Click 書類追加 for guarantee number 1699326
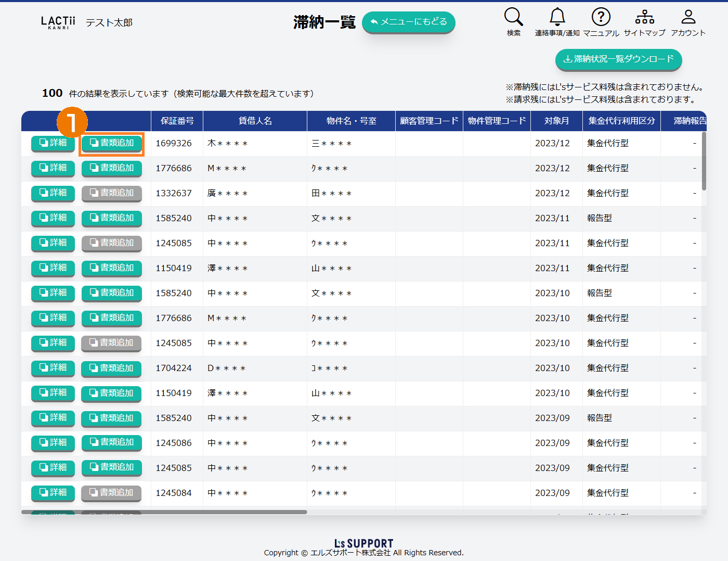728x561 pixels. [x=112, y=143]
